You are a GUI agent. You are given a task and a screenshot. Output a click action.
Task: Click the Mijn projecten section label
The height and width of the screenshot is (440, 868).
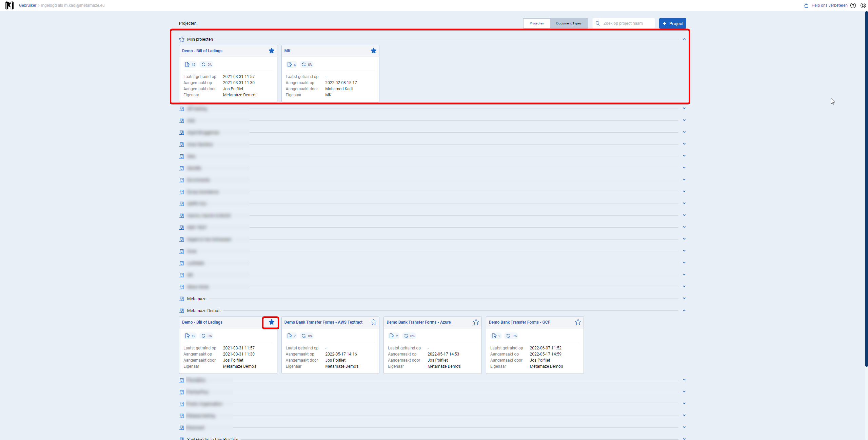(x=200, y=39)
